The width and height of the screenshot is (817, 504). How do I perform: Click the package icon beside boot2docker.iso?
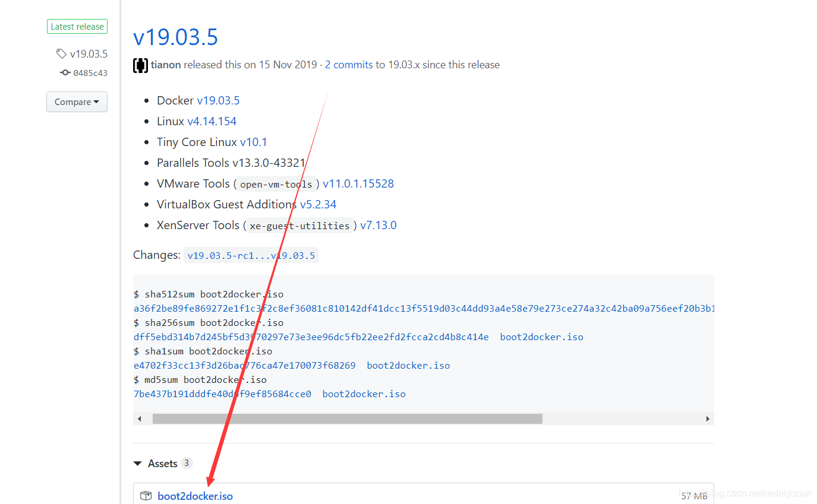[146, 496]
